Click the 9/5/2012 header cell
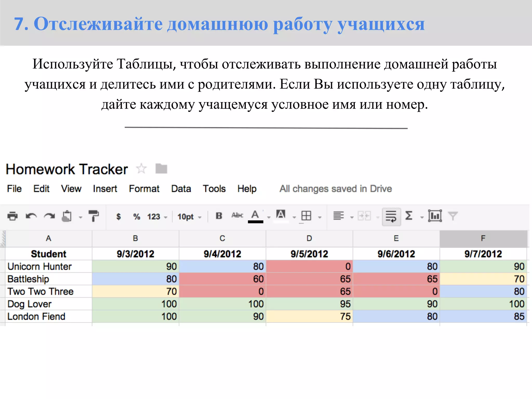The width and height of the screenshot is (532, 399). point(309,254)
